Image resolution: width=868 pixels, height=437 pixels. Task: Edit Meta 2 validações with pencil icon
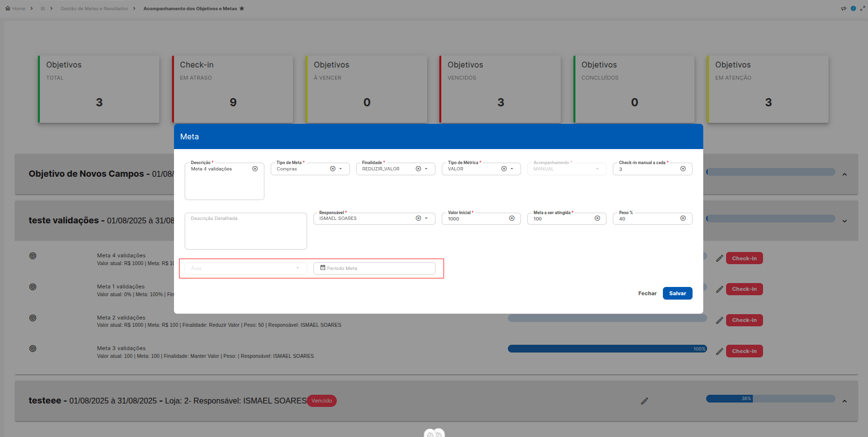coord(720,320)
